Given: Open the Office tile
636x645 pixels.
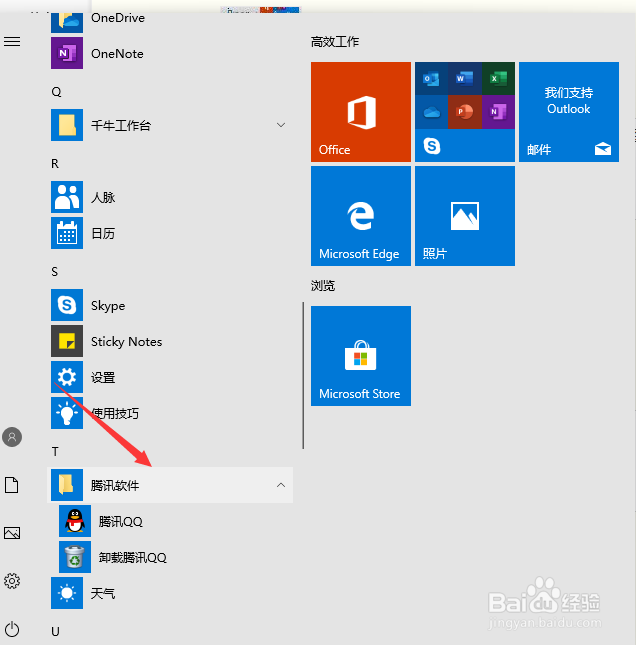Looking at the screenshot, I should (x=361, y=112).
